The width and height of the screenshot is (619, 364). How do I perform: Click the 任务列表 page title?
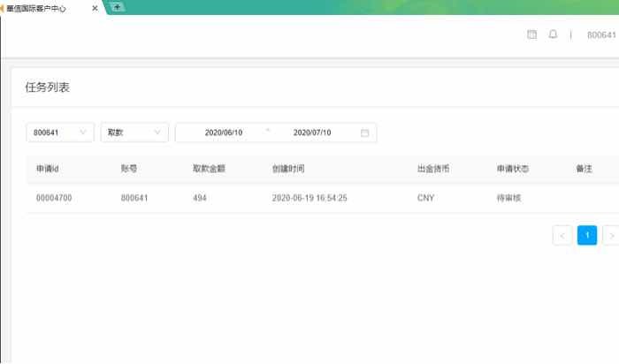pos(48,87)
